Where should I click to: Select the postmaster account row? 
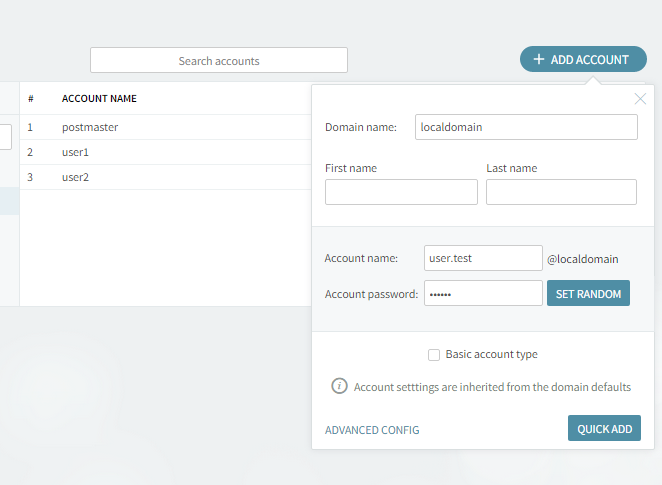click(x=90, y=128)
